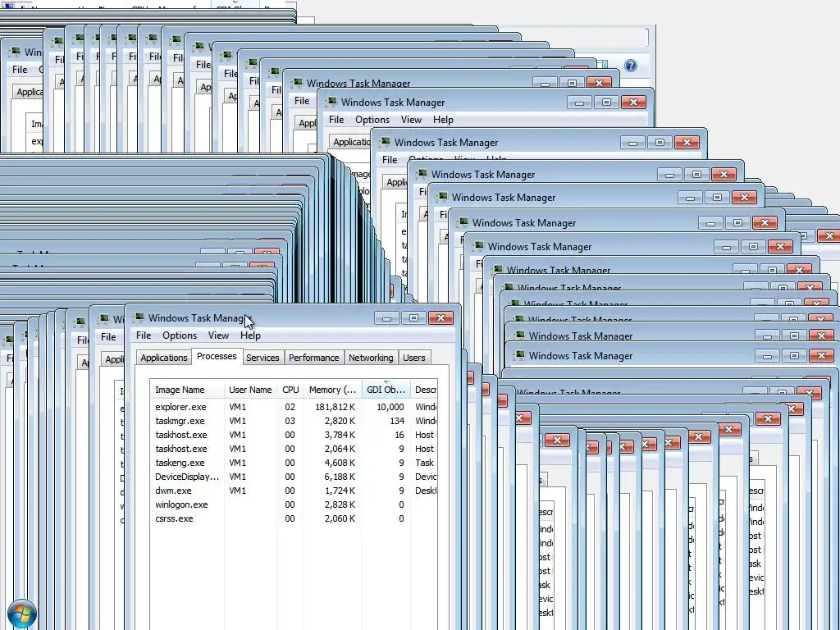Switch to the Applications tab

[x=164, y=358]
